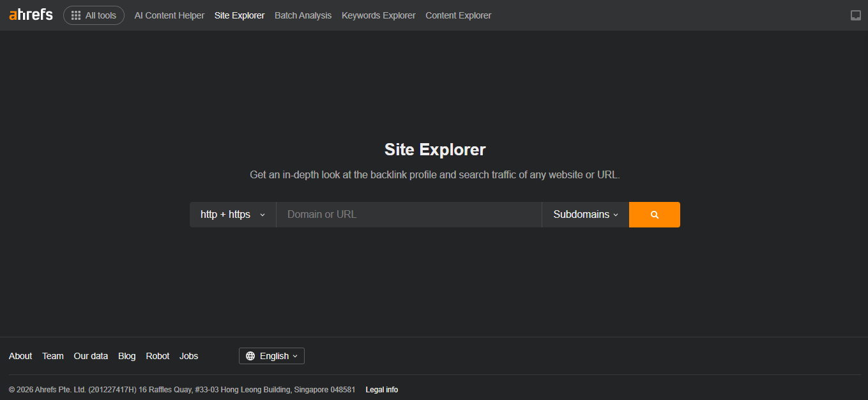Open the Subdomains mode dropdown
This screenshot has height=400, width=868.
point(586,215)
